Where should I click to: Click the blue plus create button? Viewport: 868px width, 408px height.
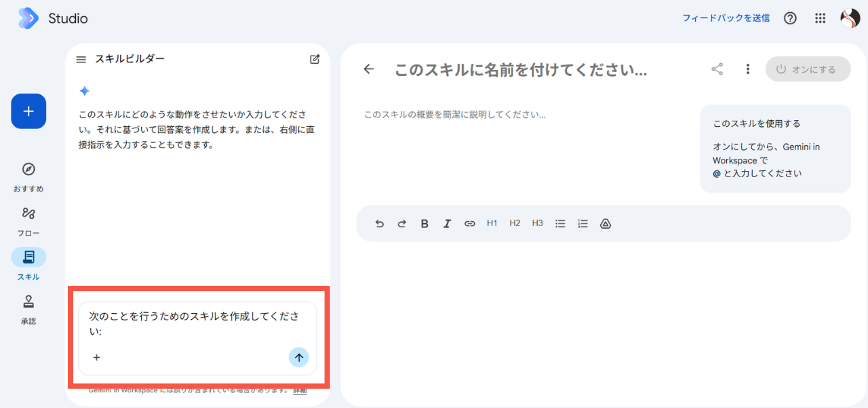point(28,111)
